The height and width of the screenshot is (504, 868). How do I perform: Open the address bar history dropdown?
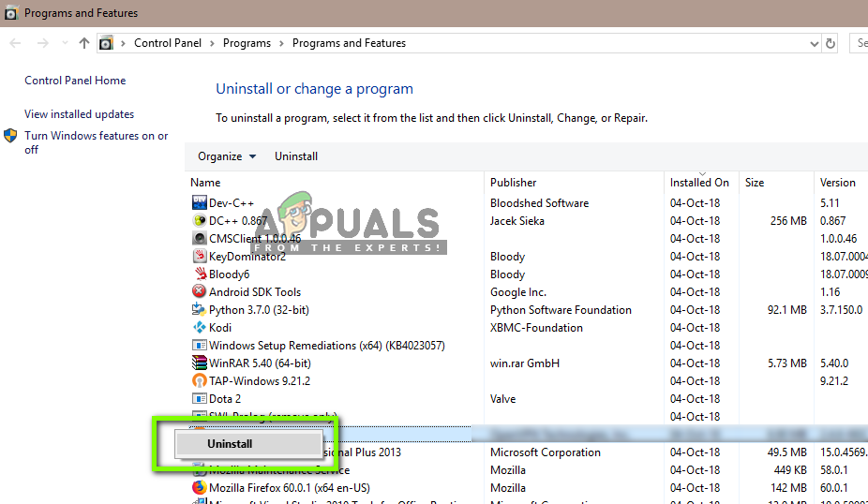tap(814, 44)
